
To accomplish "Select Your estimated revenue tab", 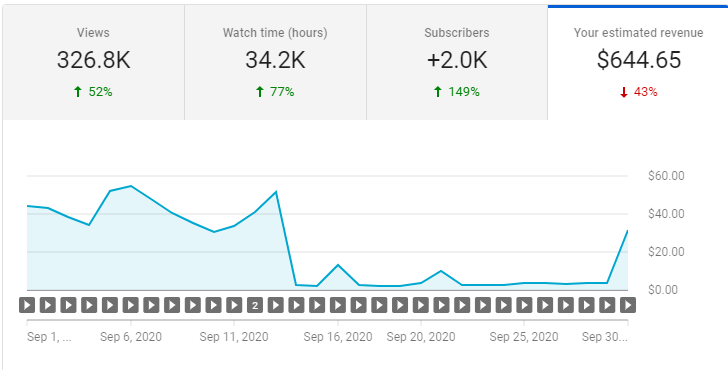I will point(638,62).
